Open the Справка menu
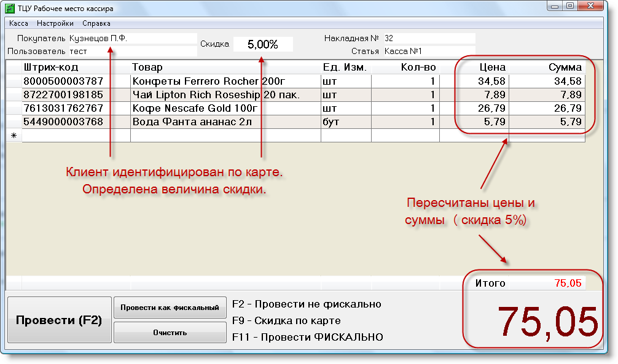Viewport: 618px width, 364px height. (x=96, y=23)
